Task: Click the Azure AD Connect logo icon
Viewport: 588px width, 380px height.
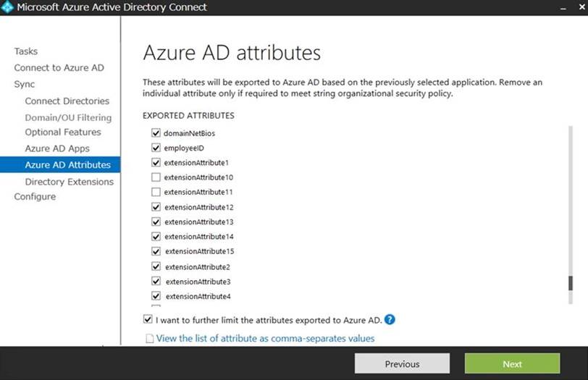Action: [8, 8]
